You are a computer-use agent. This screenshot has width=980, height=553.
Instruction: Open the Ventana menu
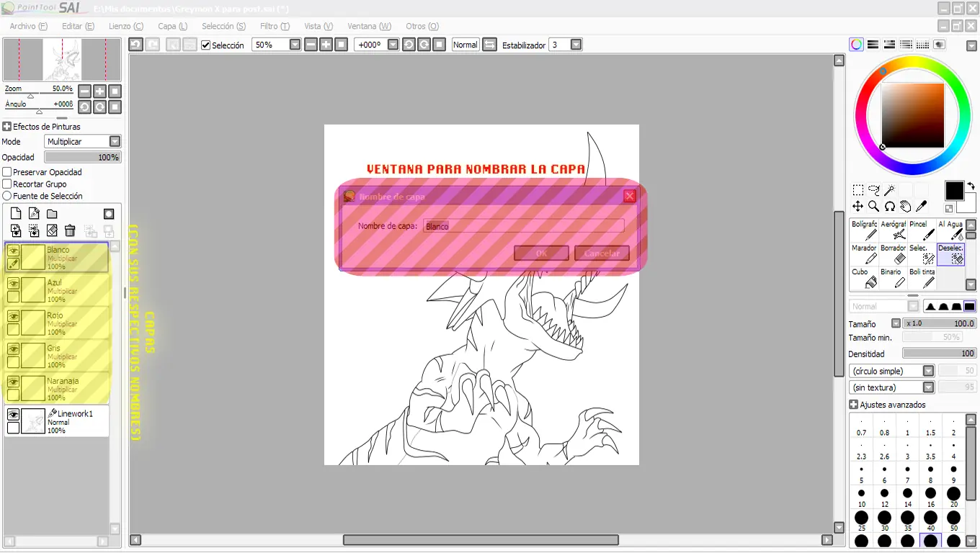coord(369,27)
